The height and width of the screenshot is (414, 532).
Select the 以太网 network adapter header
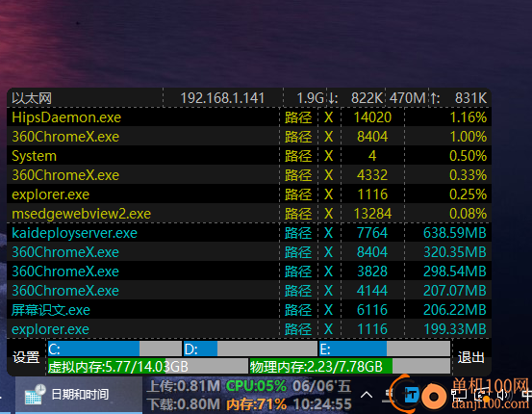32,98
